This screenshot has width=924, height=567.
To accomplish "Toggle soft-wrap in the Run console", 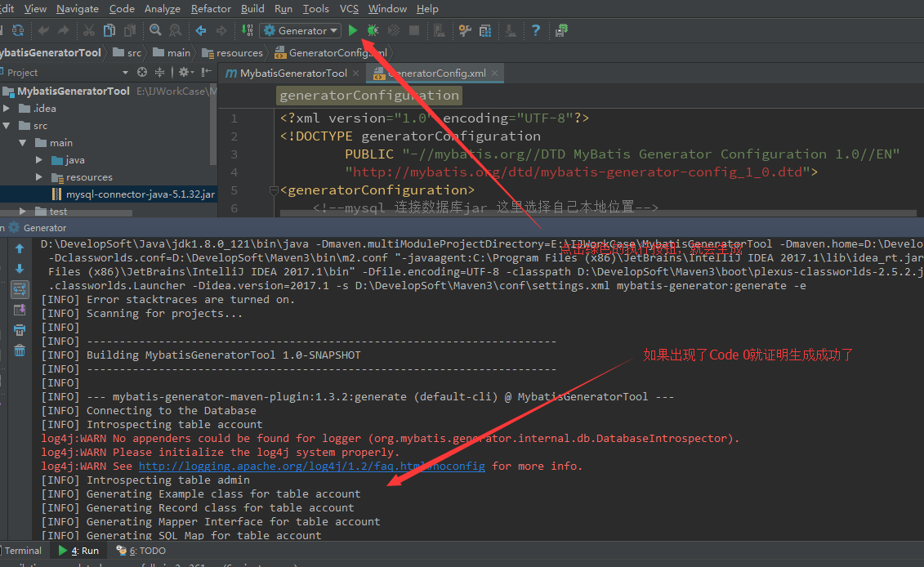I will coord(20,289).
